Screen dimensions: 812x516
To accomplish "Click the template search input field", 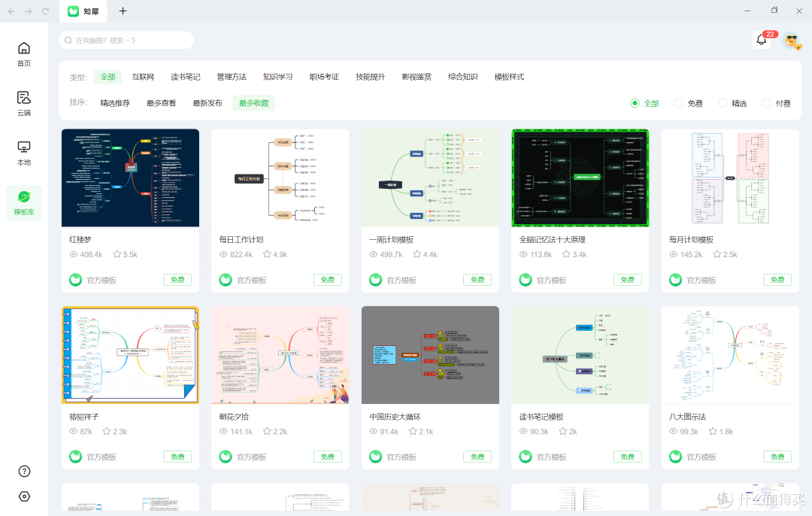I will click(x=126, y=41).
